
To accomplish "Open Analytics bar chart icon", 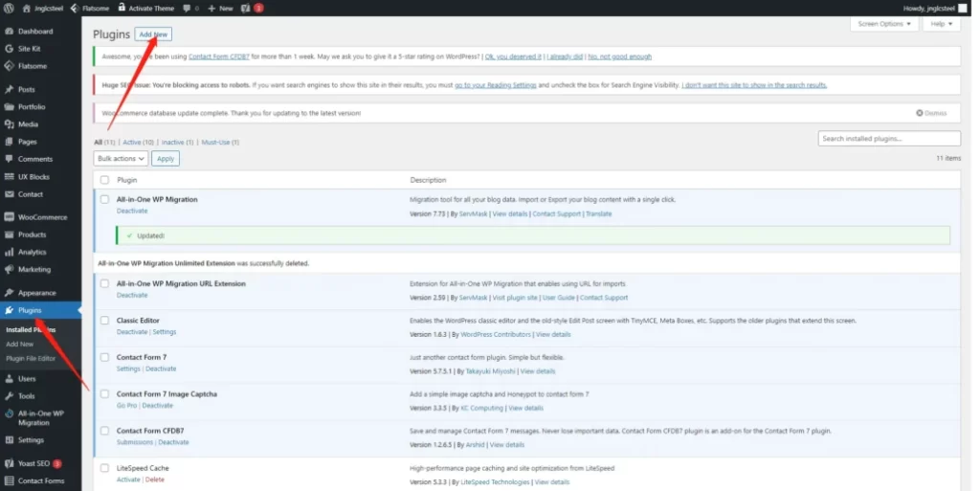I will pyautogui.click(x=9, y=253).
